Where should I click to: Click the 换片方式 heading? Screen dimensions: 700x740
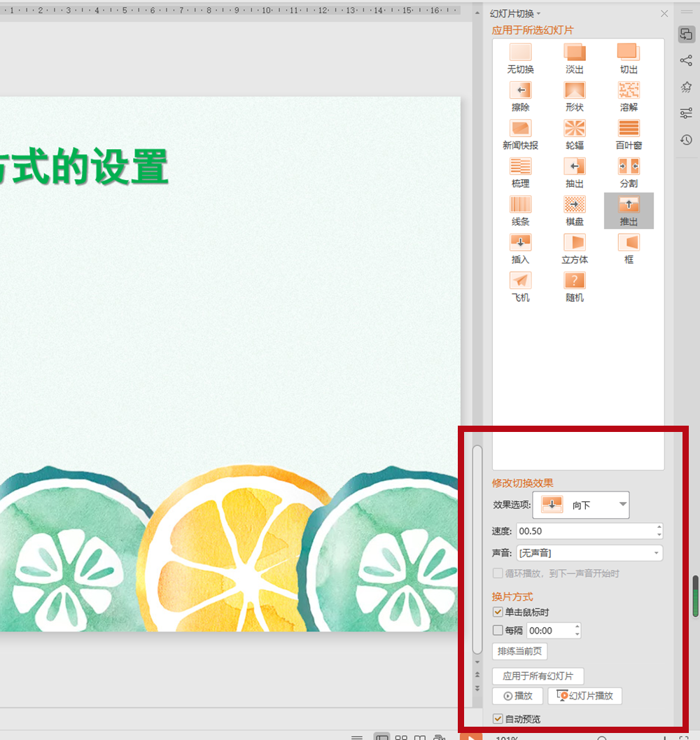click(512, 596)
